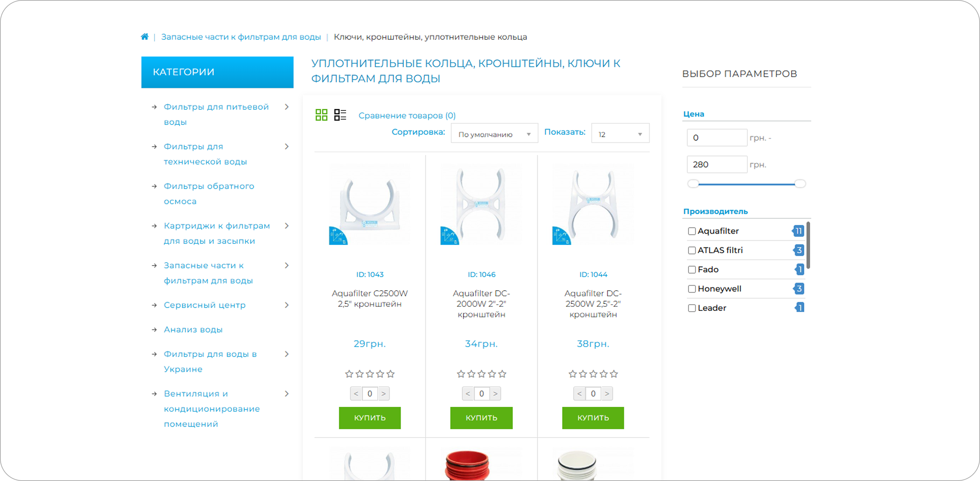Open the Сортировка sort dropdown
Screen dimensions: 980x481
(494, 134)
